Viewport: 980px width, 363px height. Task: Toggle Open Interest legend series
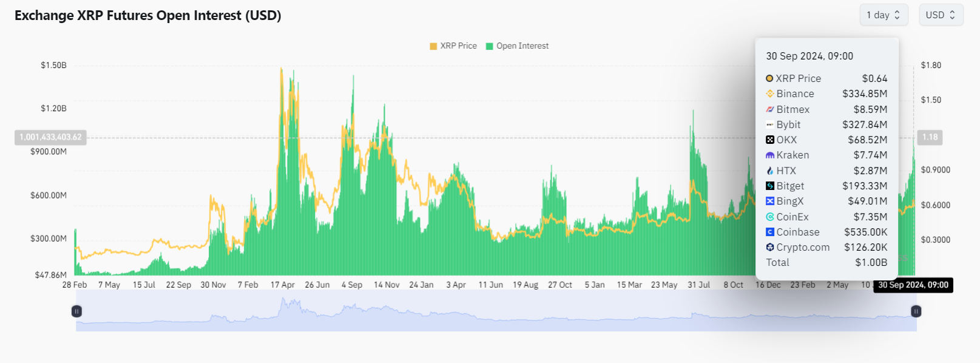pyautogui.click(x=517, y=46)
